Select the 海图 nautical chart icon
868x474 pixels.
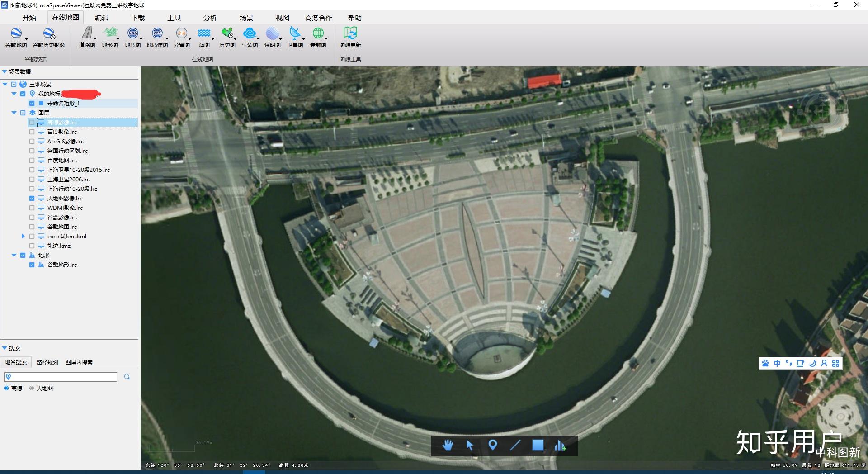(x=204, y=33)
